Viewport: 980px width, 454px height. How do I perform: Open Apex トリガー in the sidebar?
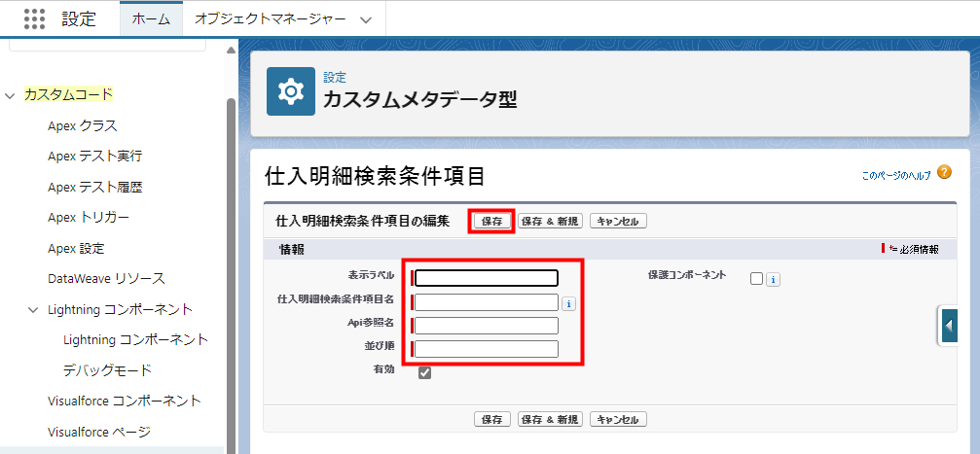click(89, 217)
